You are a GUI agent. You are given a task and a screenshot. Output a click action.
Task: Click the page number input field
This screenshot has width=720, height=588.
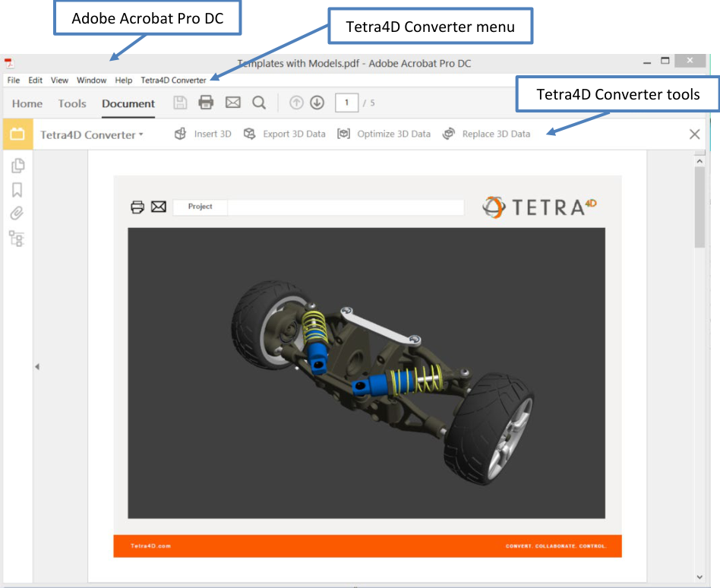coord(346,103)
